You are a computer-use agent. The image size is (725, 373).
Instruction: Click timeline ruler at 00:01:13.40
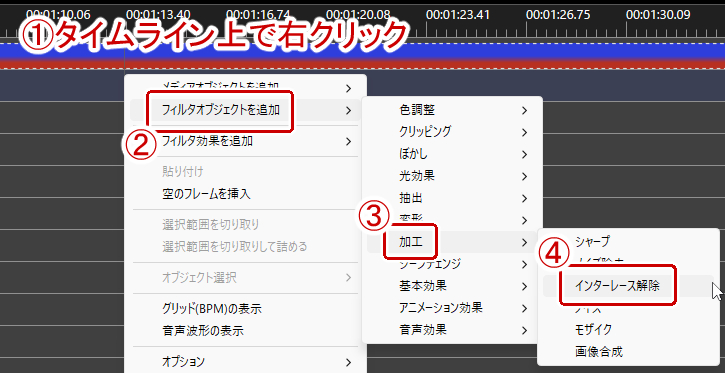(158, 14)
